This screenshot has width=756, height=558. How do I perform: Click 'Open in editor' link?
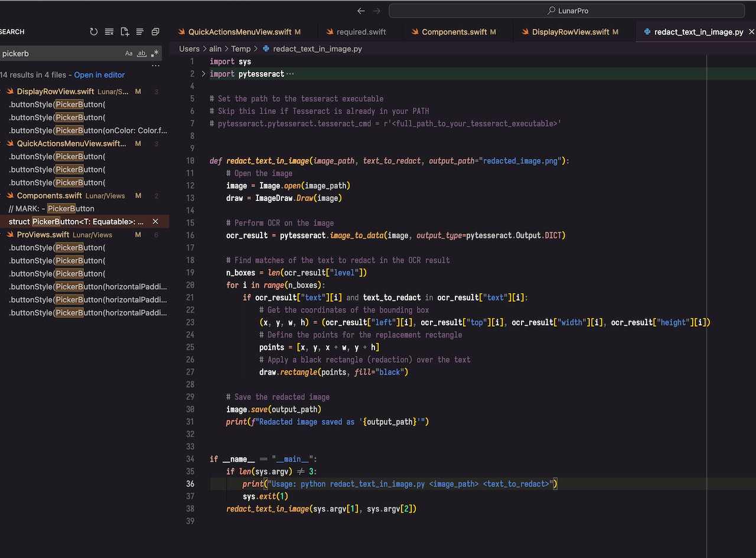99,75
